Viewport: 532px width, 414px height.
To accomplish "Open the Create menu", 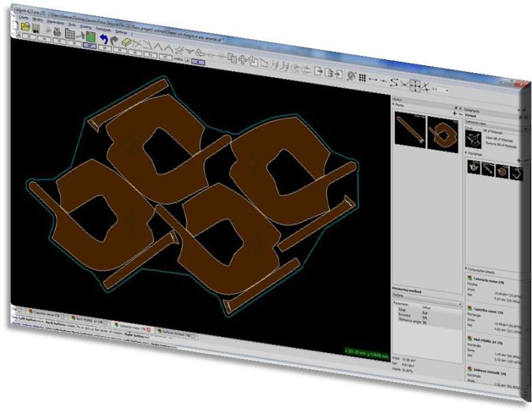I will pos(24,17).
